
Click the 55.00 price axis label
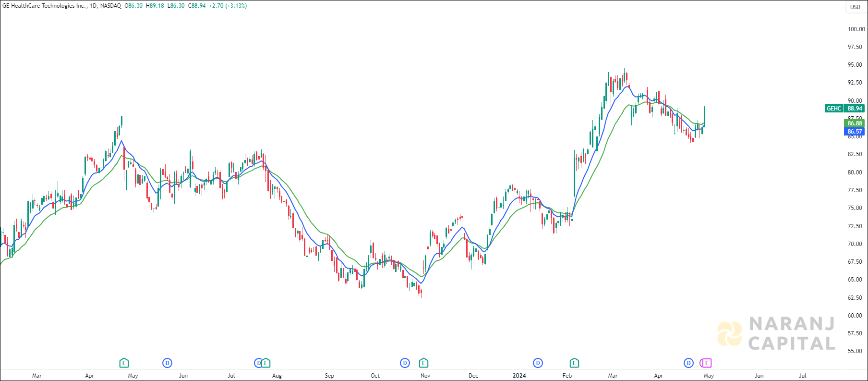(x=855, y=351)
